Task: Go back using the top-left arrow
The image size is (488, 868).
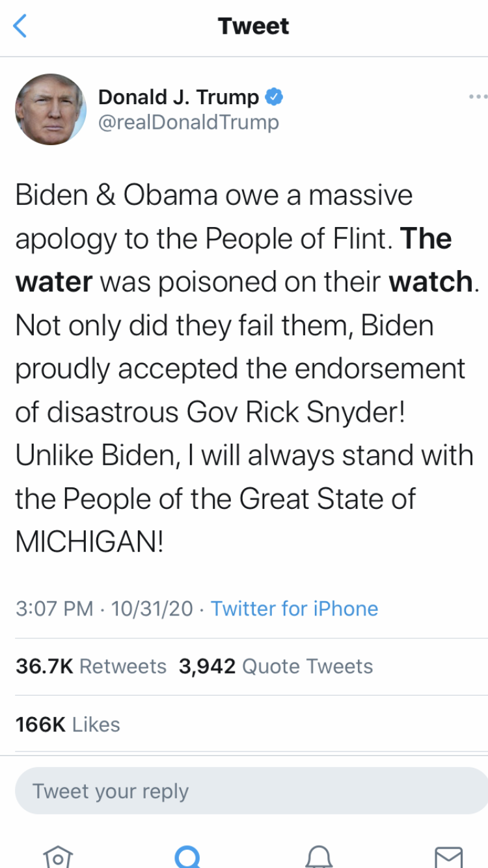Action: [x=20, y=27]
